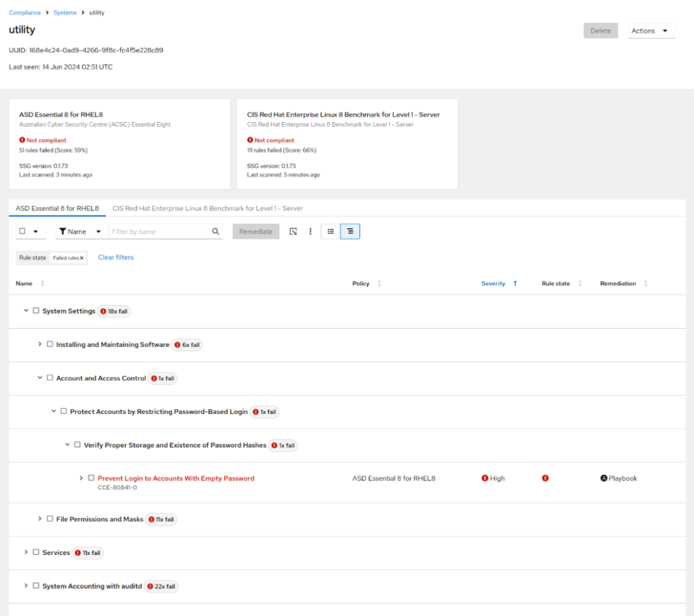Click the Severity column header
This screenshot has width=694, height=616.
(493, 284)
